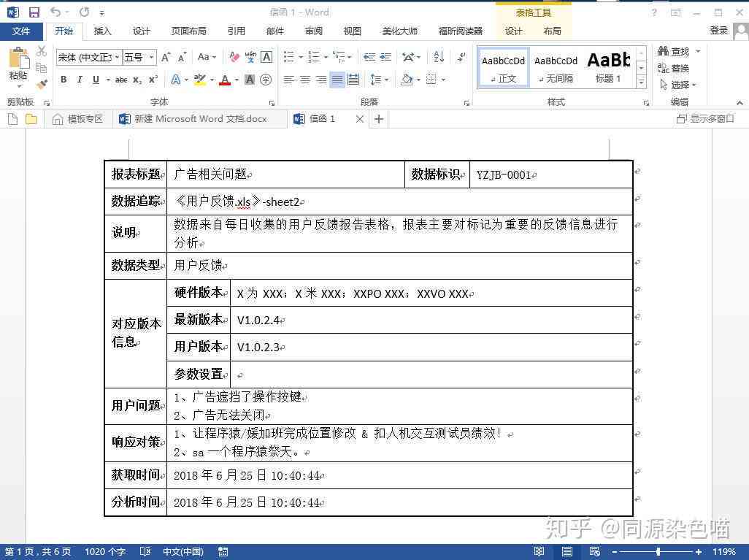Click the phonetic guide wén icon
749x560 pixels.
click(250, 57)
